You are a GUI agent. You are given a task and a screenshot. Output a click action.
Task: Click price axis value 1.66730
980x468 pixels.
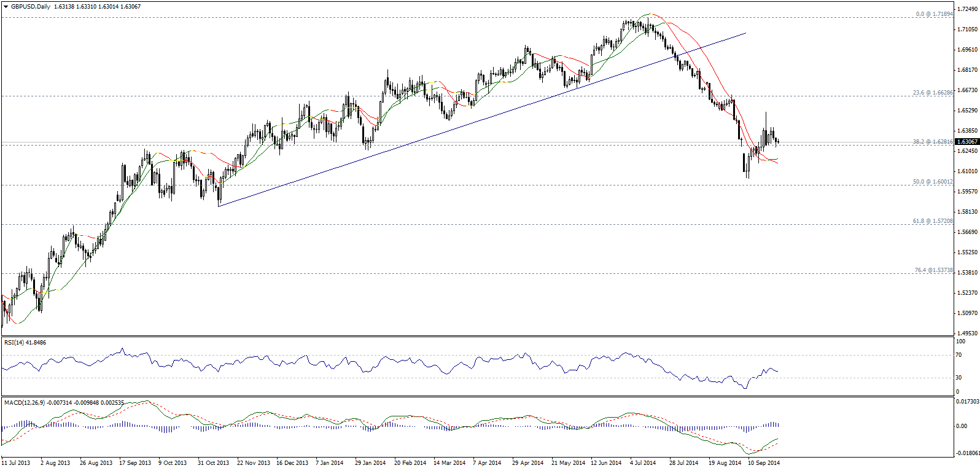click(967, 90)
